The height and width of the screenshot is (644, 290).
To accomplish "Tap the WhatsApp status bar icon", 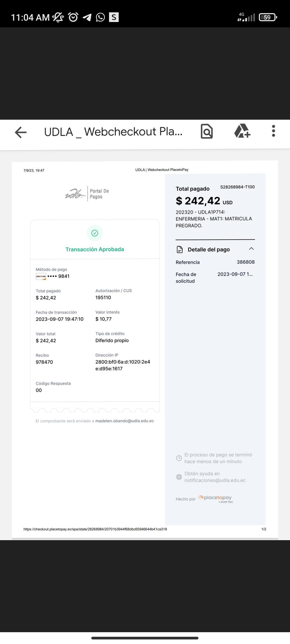I will coord(100,17).
